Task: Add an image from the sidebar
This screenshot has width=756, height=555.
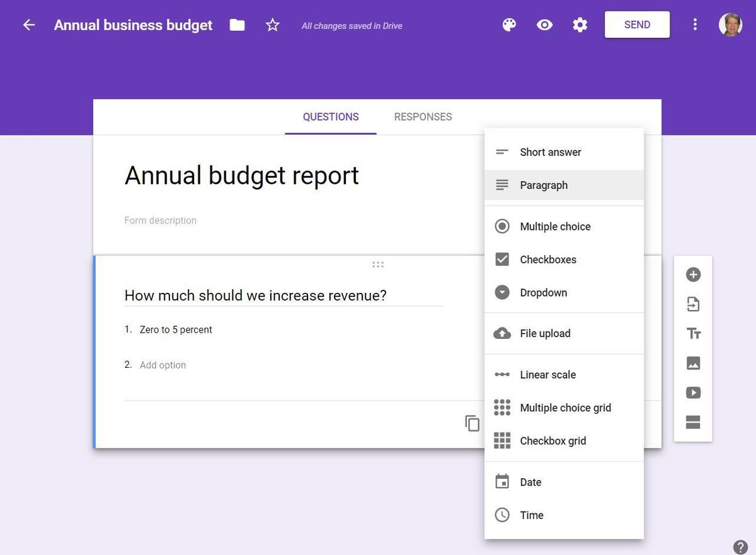Action: (693, 363)
